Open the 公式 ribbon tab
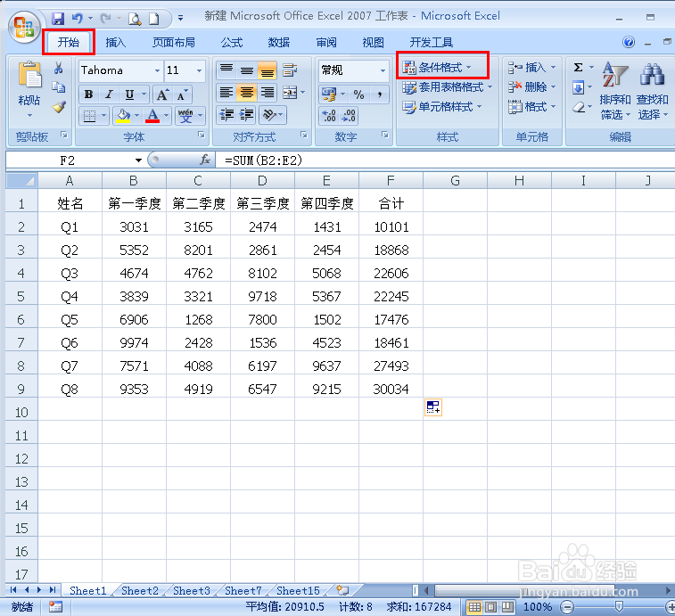The height and width of the screenshot is (616, 675). [232, 42]
